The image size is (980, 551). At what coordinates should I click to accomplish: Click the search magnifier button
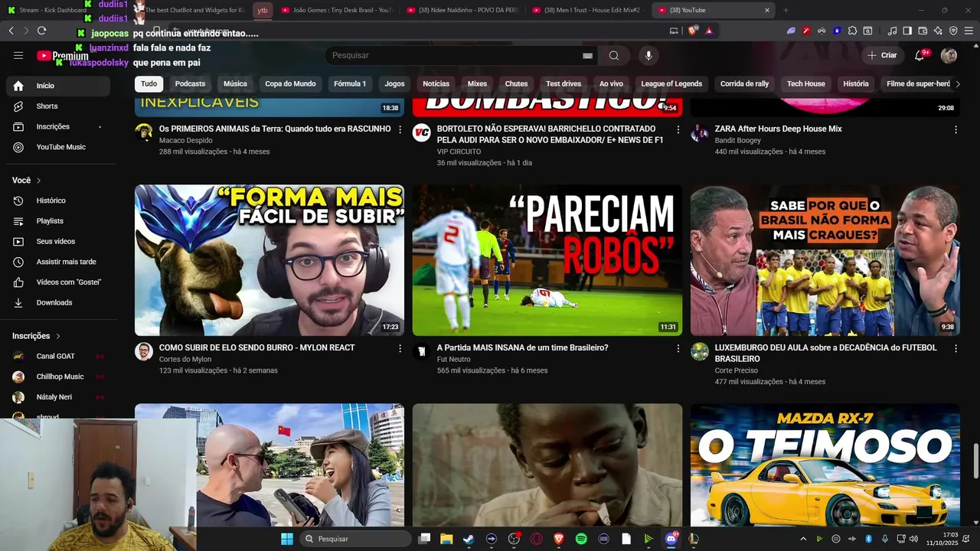click(x=614, y=55)
